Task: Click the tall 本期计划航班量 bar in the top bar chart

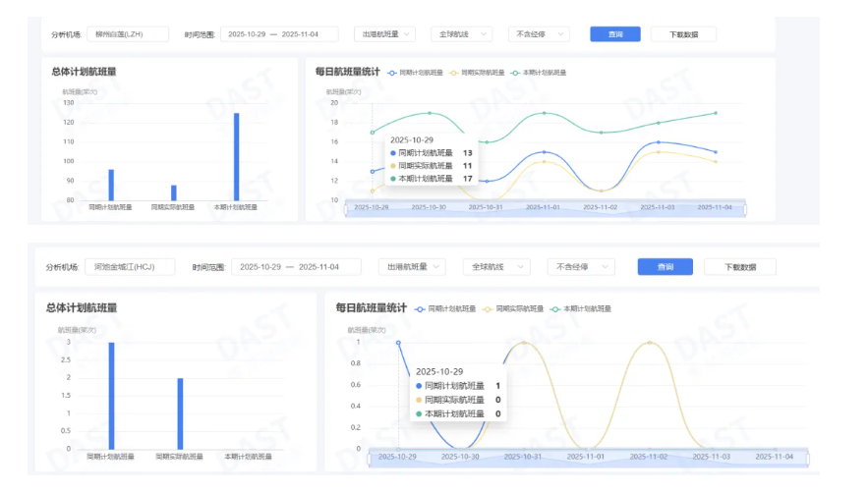Action: click(236, 157)
